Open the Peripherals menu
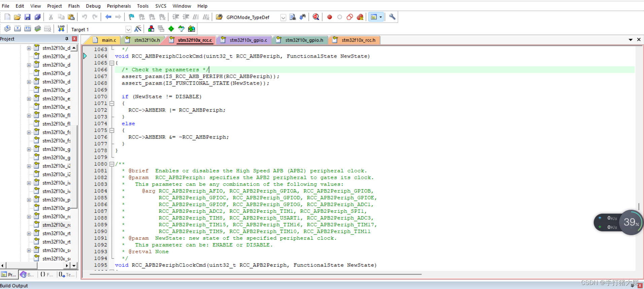644x289 pixels. 119,6
